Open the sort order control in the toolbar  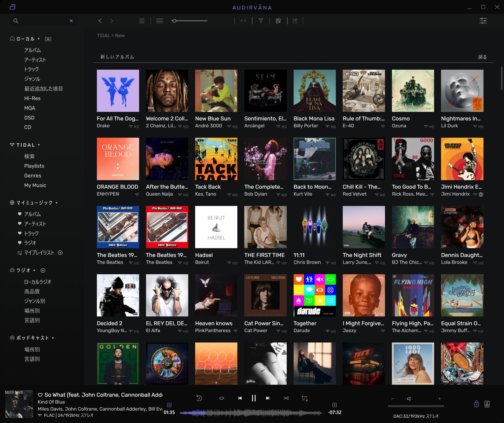[x=243, y=21]
